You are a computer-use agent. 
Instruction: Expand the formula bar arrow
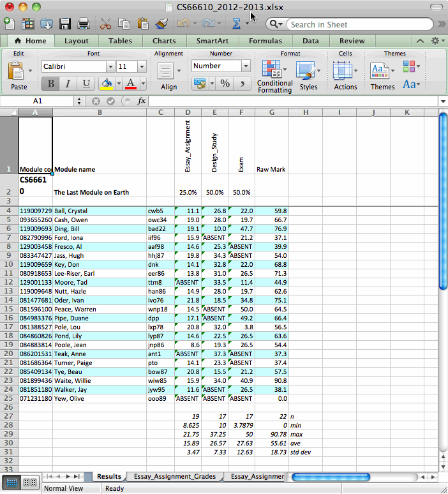443,101
